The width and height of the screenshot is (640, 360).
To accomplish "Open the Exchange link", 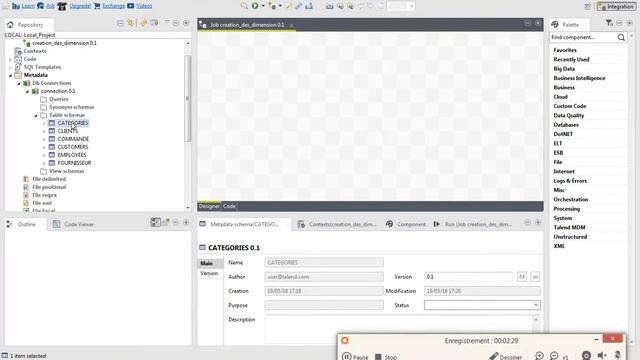I will click(x=113, y=6).
